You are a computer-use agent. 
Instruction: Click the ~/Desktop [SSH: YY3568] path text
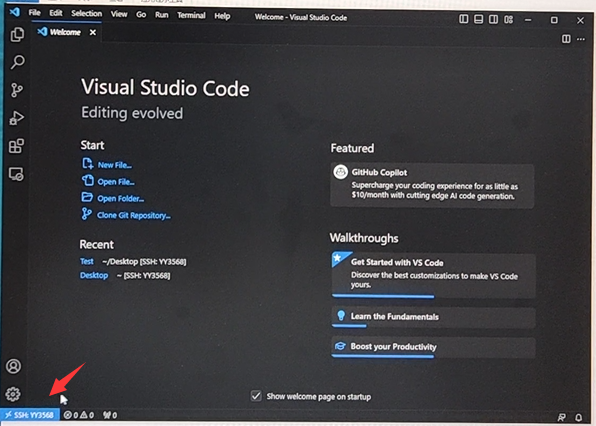144,262
